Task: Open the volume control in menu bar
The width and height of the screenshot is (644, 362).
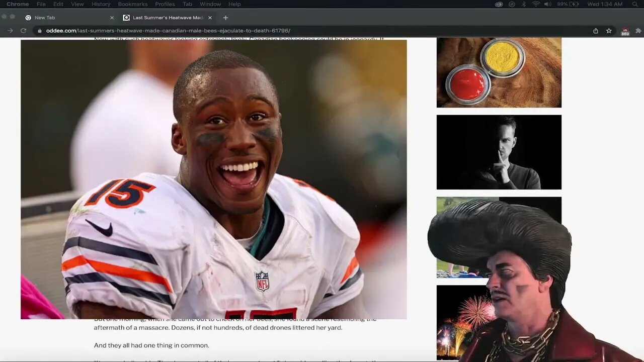Action: (547, 4)
